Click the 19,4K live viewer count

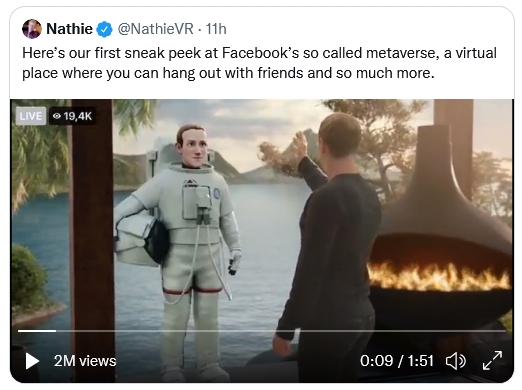78,116
